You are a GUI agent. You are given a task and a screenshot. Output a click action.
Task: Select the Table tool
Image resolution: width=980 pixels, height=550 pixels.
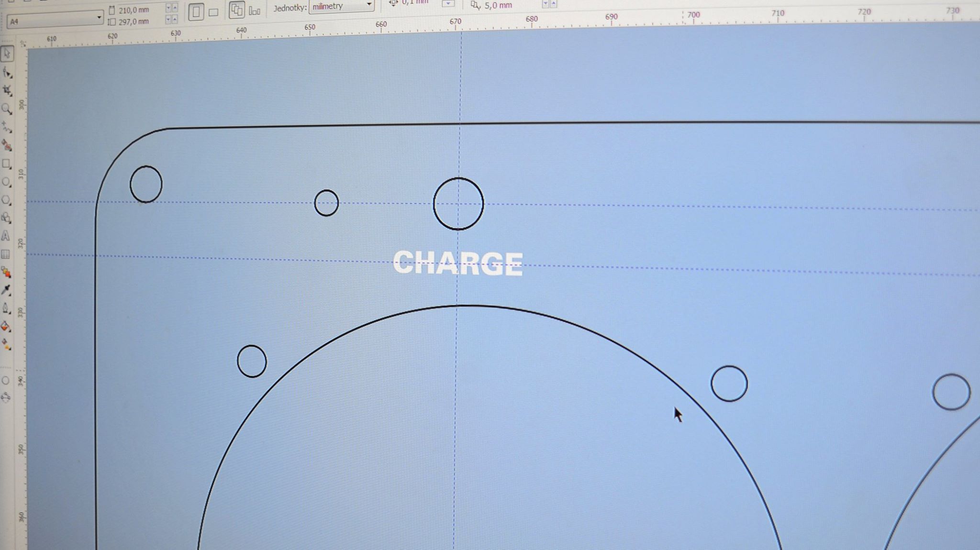pyautogui.click(x=6, y=254)
